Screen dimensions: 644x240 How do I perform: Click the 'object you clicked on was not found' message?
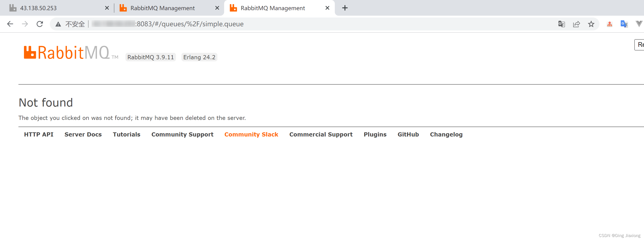click(132, 118)
